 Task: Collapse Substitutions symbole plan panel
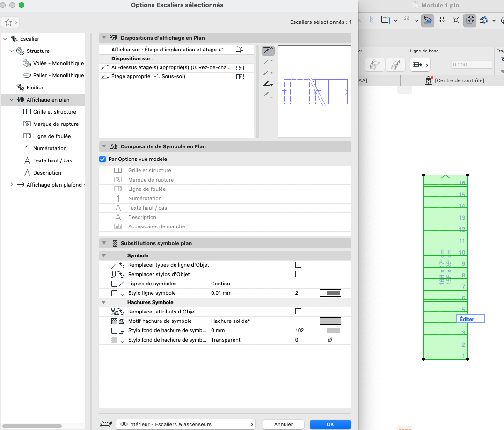(x=104, y=243)
